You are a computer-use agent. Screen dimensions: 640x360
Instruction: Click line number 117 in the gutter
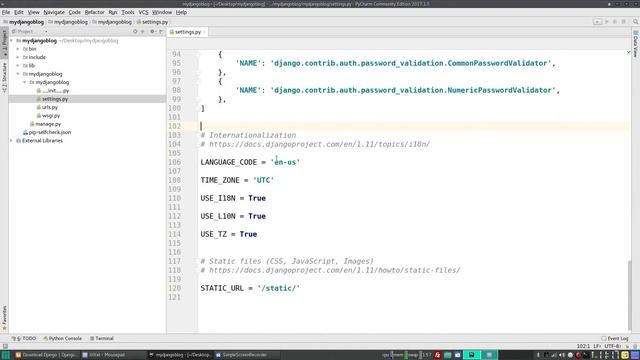pyautogui.click(x=174, y=261)
